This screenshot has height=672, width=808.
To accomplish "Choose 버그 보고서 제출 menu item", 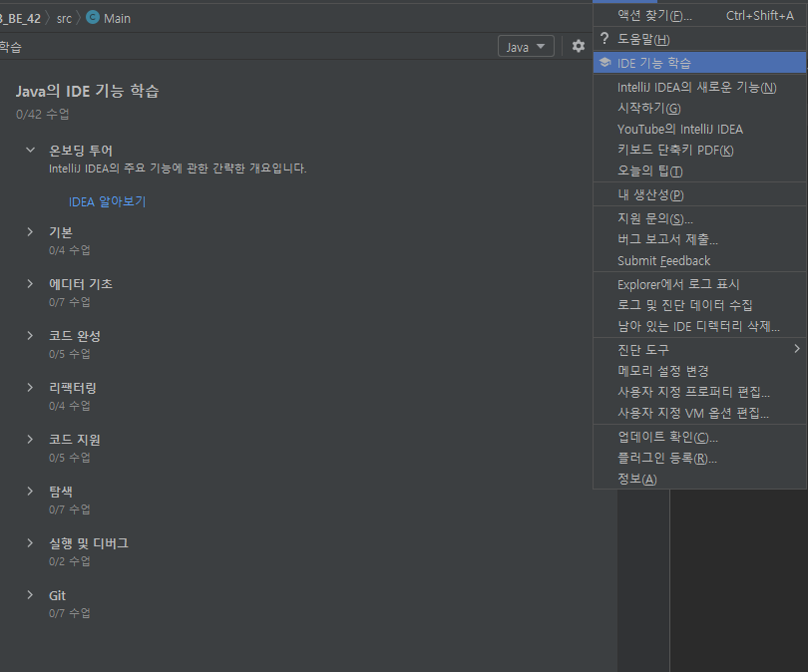I will click(x=700, y=239).
